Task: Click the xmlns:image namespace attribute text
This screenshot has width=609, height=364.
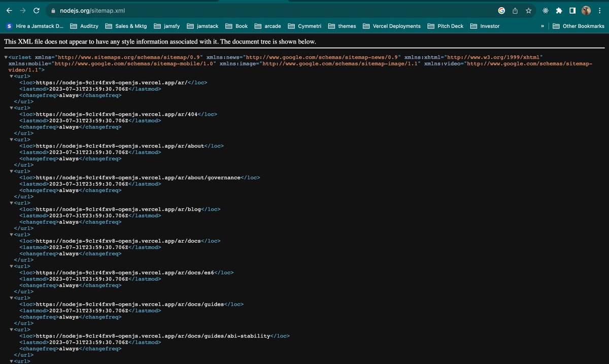Action: pos(320,63)
